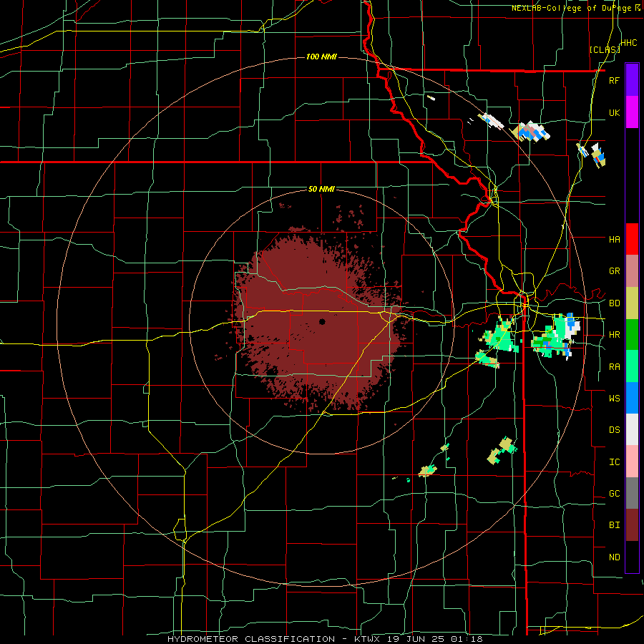Click the light pink IC legend swatch

pos(632,462)
